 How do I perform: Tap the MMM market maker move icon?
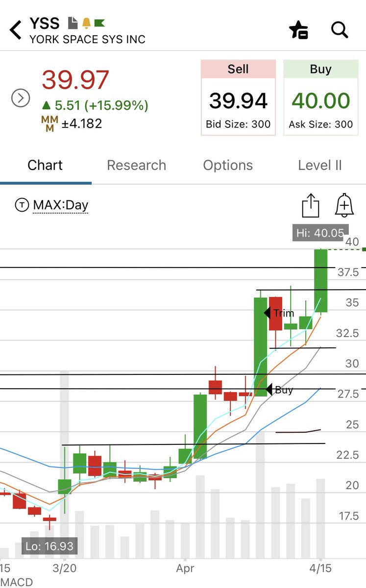tap(49, 124)
